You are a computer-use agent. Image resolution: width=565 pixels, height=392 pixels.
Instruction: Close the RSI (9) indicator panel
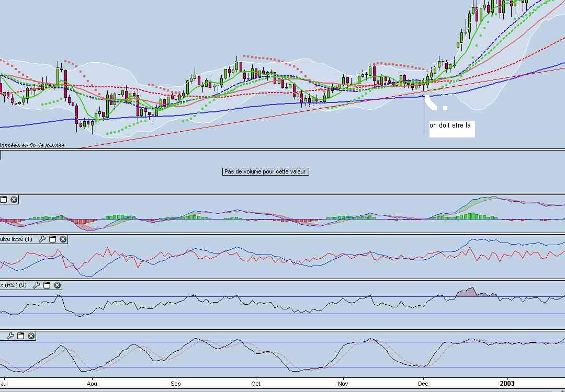57,285
